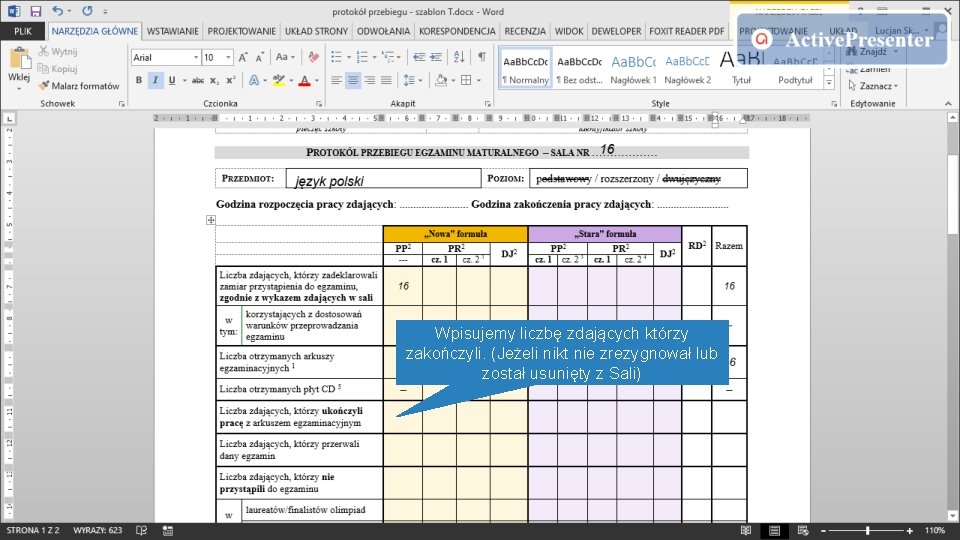This screenshot has width=960, height=540.
Task: Apply the Bez odstępów style
Action: [x=579, y=69]
